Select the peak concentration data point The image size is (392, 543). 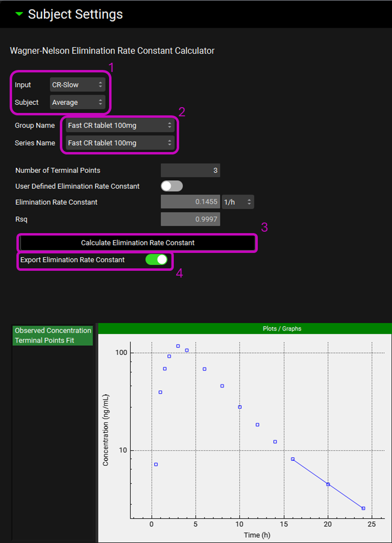[178, 346]
